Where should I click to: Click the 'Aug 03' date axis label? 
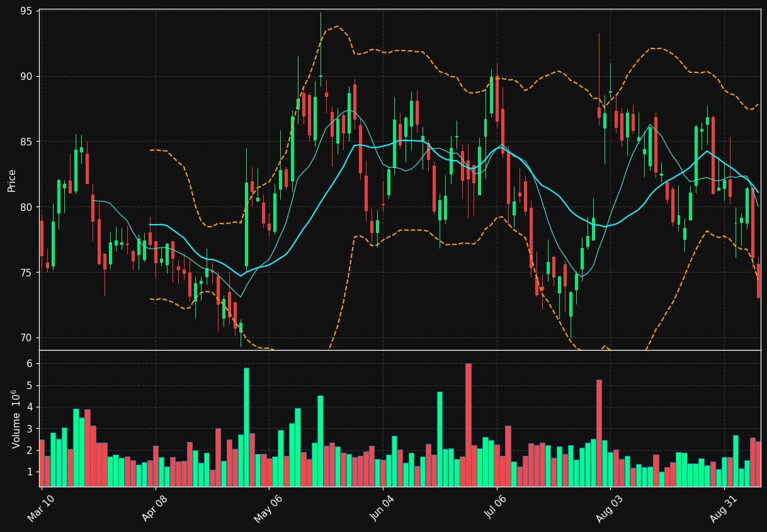[608, 509]
